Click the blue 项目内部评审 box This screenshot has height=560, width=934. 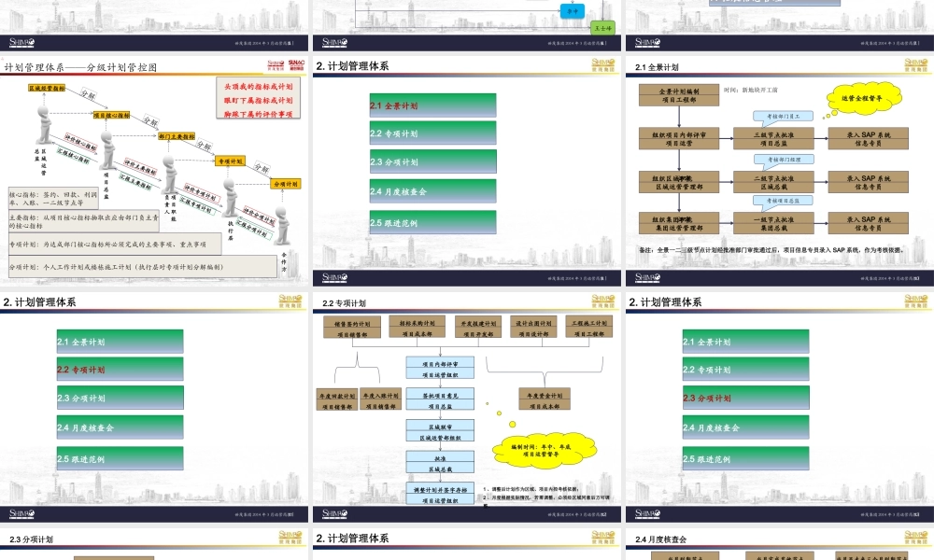[440, 369]
